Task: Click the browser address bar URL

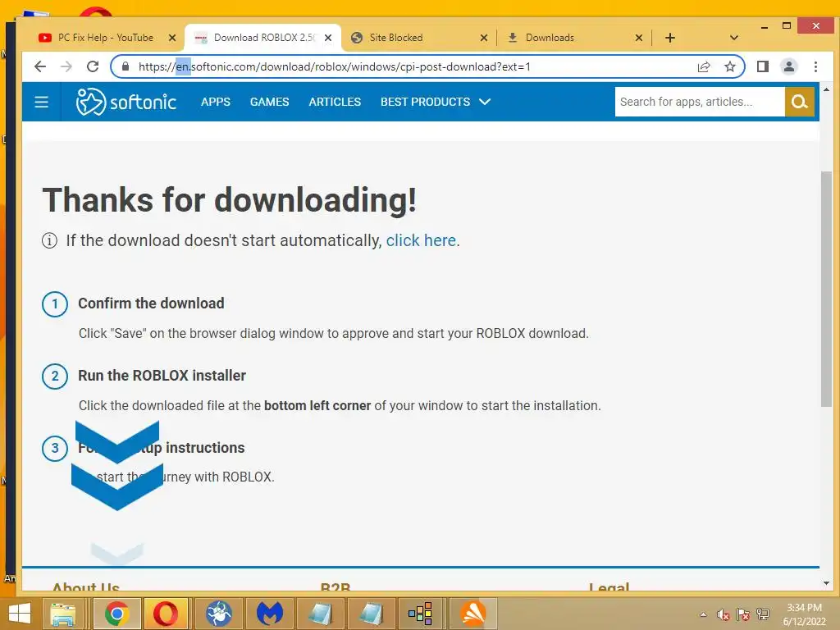Action: [335, 66]
